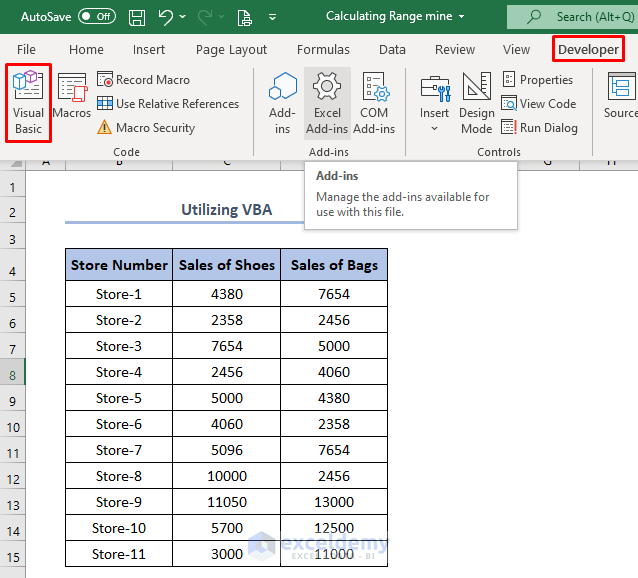Switch to the Insert tab
The image size is (638, 578).
(149, 50)
